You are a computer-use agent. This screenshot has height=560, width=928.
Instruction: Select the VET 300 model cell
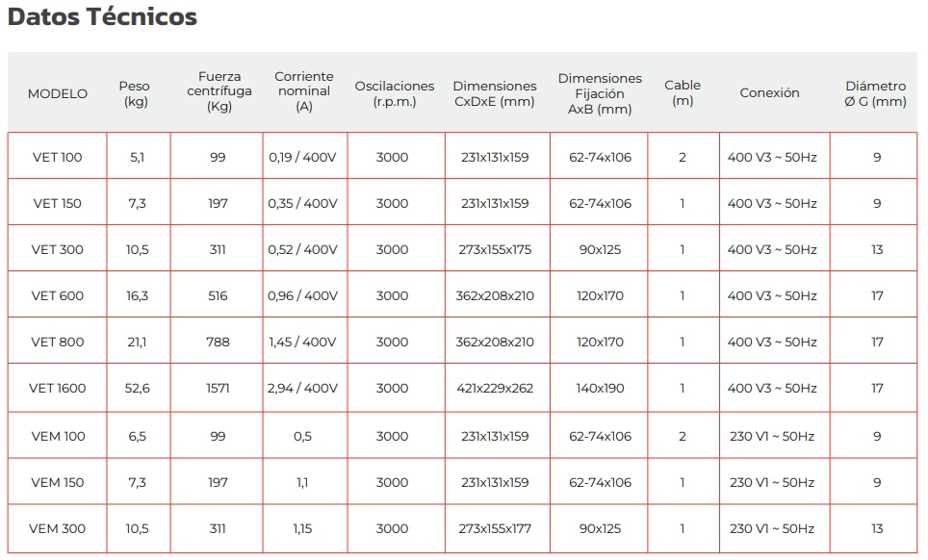click(58, 249)
